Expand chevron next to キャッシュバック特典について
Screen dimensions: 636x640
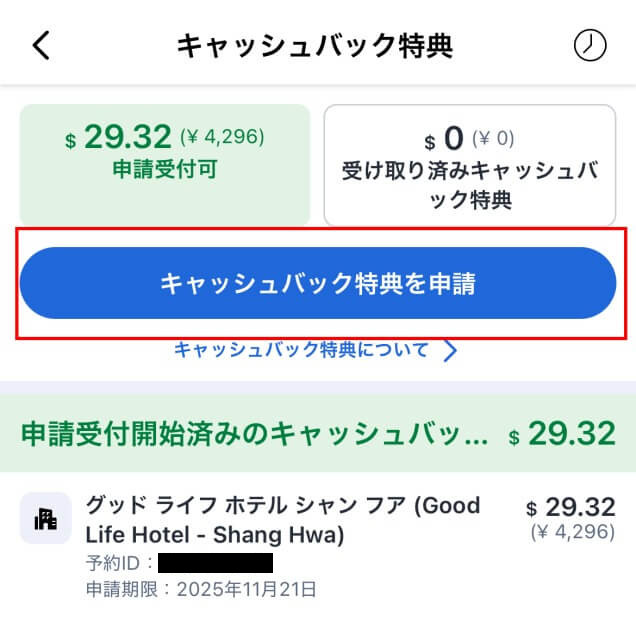[x=450, y=351]
